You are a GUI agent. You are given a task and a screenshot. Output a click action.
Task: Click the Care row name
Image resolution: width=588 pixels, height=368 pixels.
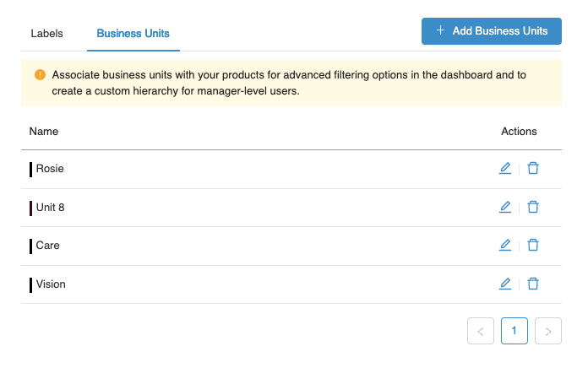tap(47, 246)
